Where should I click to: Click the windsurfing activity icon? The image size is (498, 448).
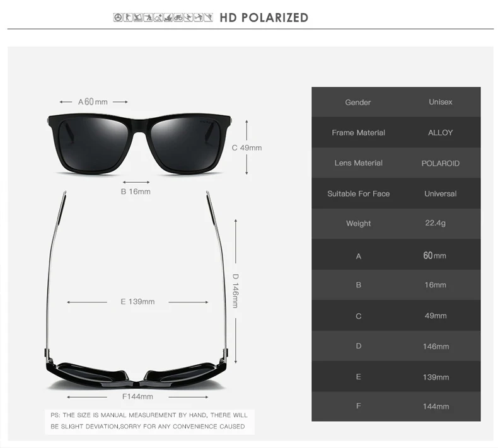138,18
